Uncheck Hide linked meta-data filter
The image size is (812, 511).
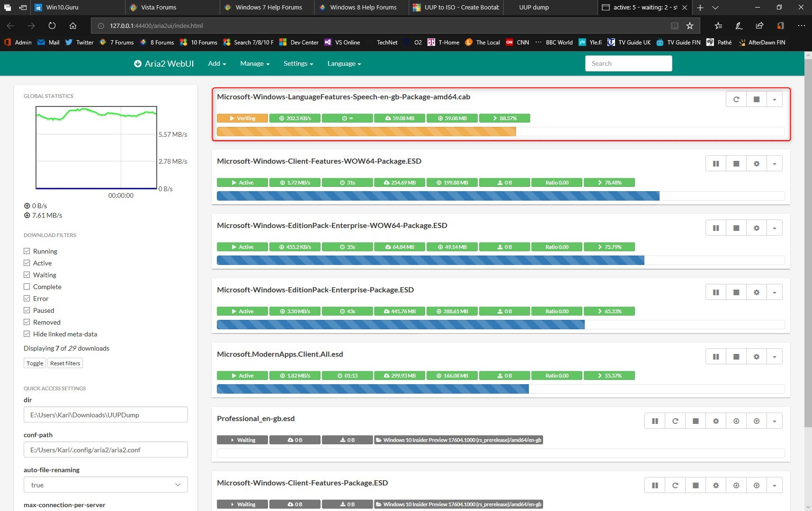pos(27,334)
